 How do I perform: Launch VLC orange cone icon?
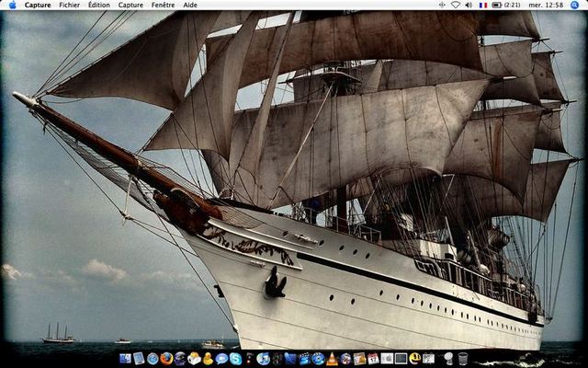[x=333, y=359]
